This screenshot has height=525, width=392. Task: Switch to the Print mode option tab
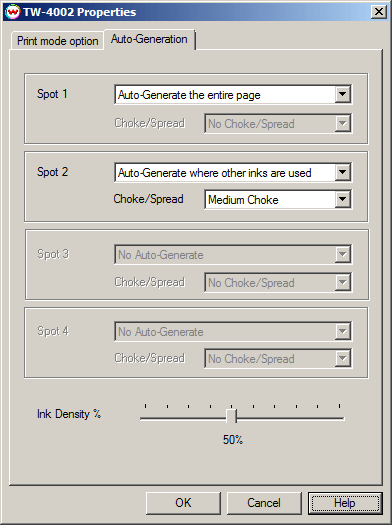coord(58,41)
